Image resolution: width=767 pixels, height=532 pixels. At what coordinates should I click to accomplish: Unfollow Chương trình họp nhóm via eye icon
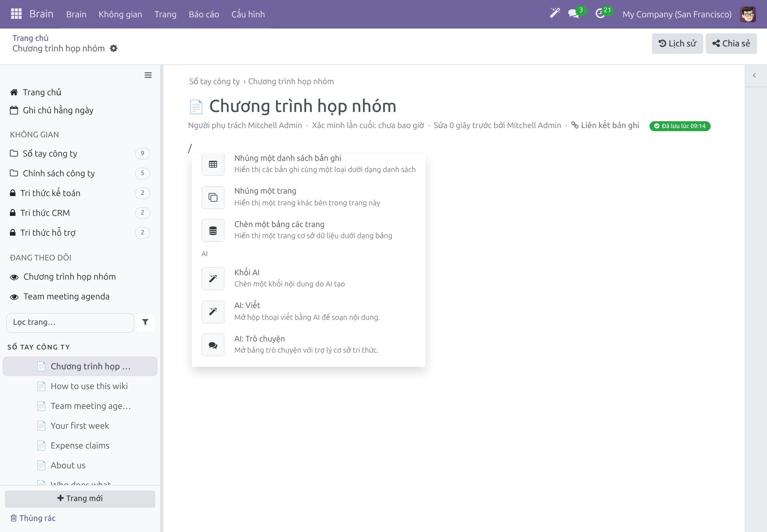click(x=14, y=277)
